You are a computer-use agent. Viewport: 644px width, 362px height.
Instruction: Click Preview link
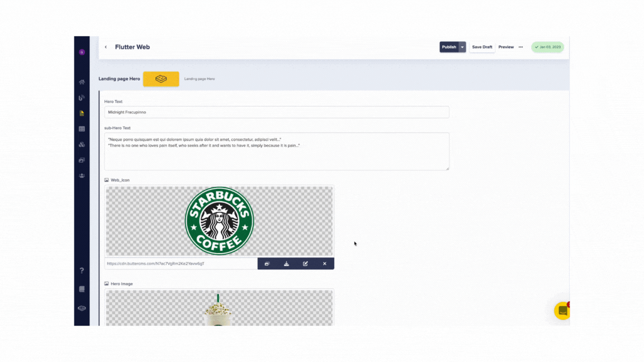[x=506, y=47]
